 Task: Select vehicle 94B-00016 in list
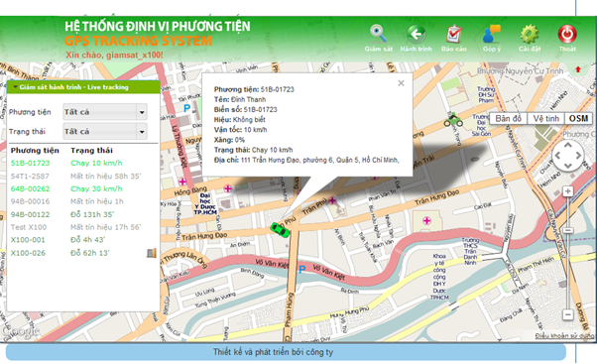pos(30,201)
